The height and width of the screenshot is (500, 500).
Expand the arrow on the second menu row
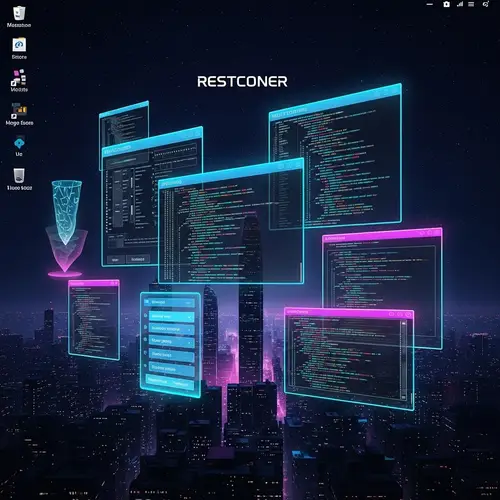(x=189, y=331)
